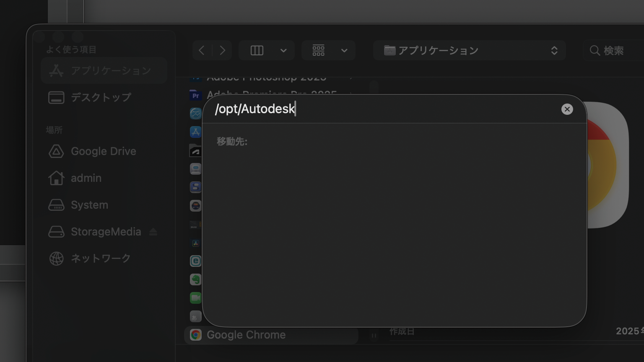644x362 pixels.
Task: Open Google Drive in the sidebar
Action: tap(103, 151)
